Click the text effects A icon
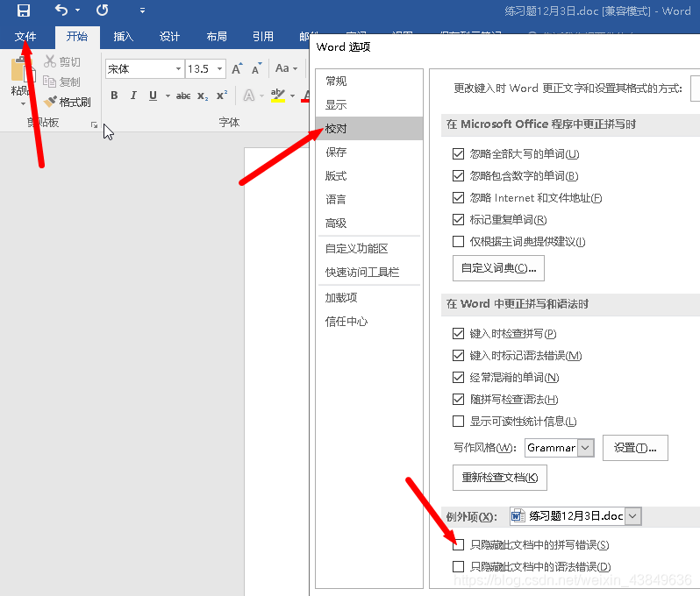The image size is (700, 596). [248, 95]
